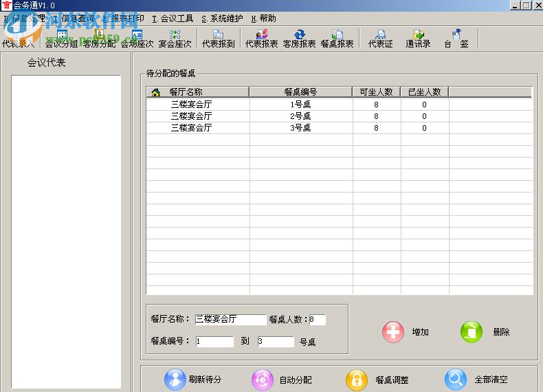Select the 3号桌 row cell
The image size is (543, 392).
(x=300, y=128)
